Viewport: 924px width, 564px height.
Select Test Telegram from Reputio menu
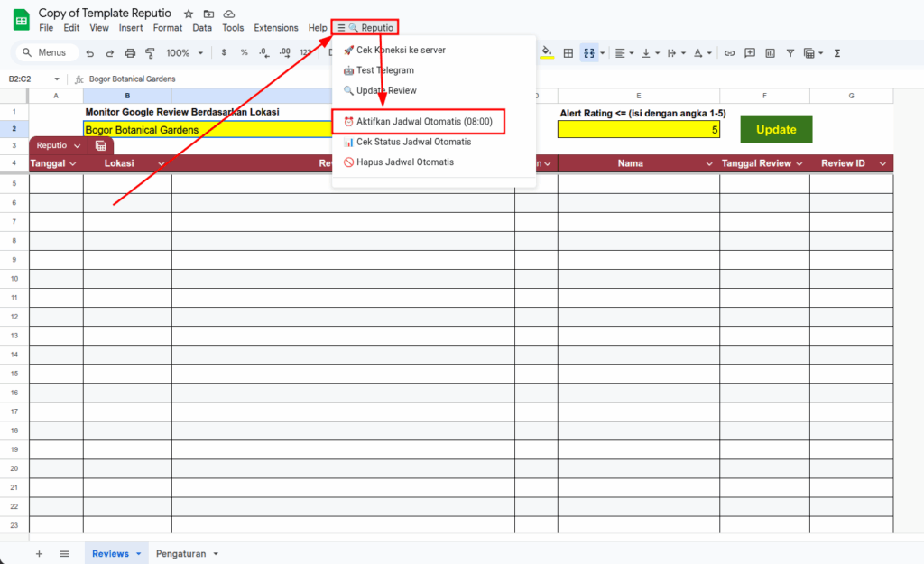(384, 70)
